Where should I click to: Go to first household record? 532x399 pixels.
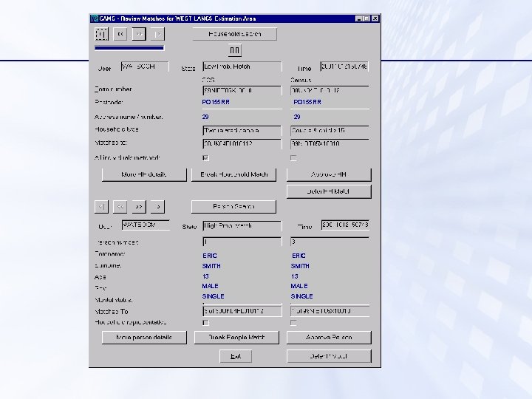click(101, 34)
